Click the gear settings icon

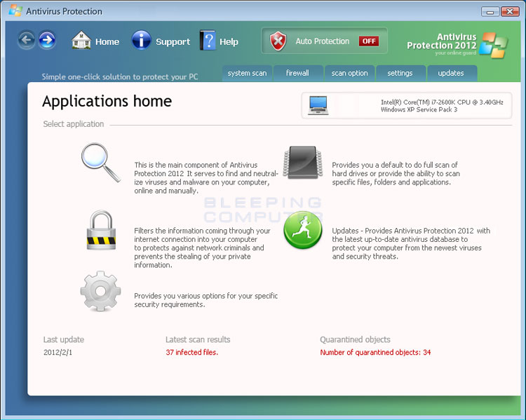pyautogui.click(x=100, y=291)
